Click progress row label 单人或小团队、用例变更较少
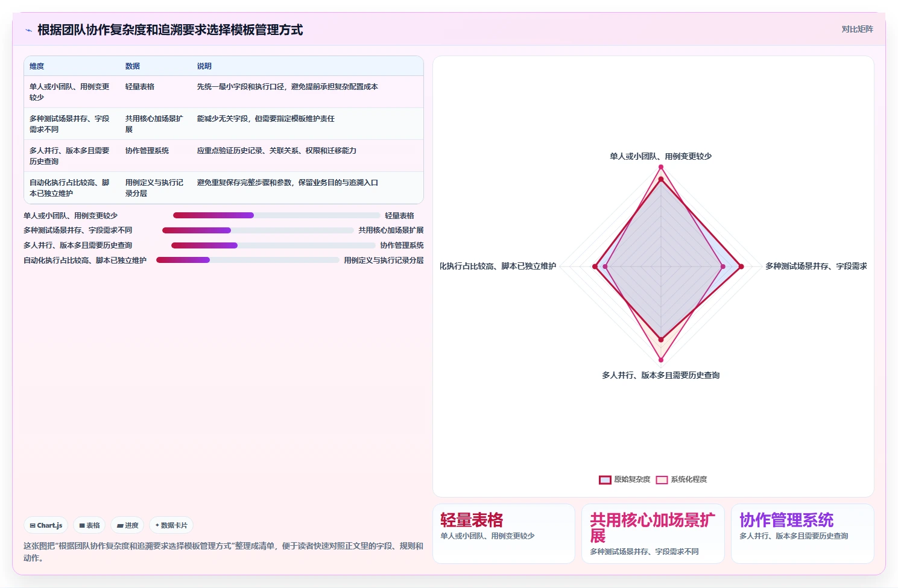This screenshot has width=898, height=588. [x=71, y=215]
